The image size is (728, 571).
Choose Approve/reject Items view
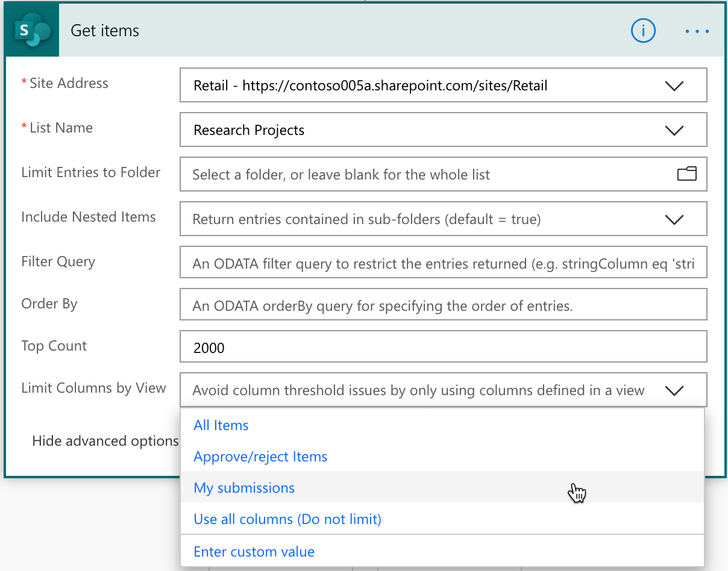click(260, 456)
